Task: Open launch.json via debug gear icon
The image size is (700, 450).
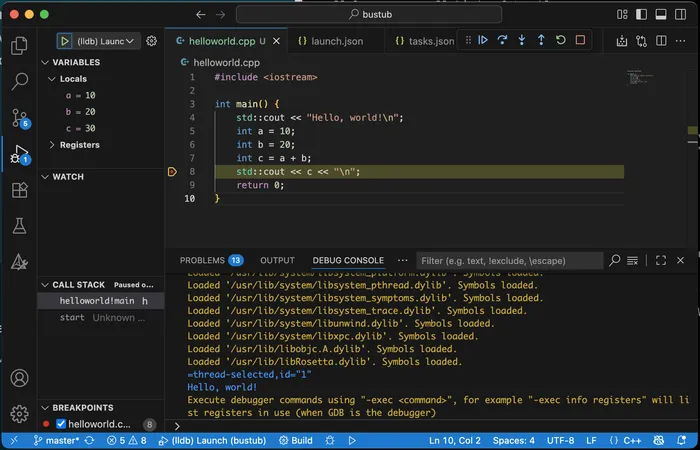Action: click(152, 41)
